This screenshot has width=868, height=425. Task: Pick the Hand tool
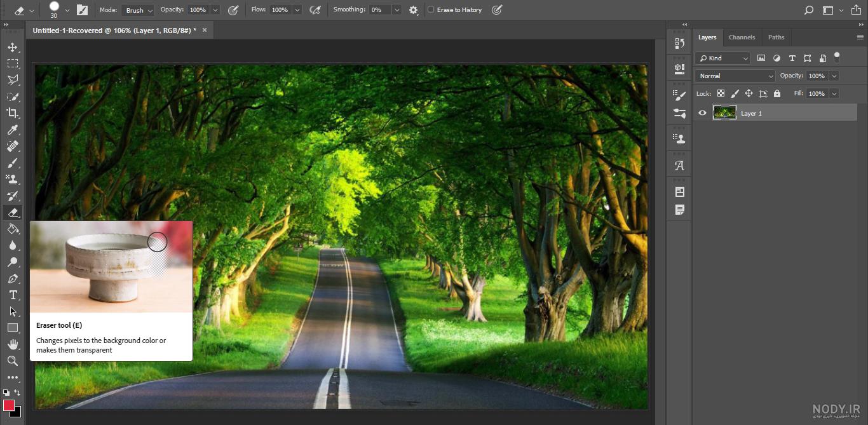(13, 344)
